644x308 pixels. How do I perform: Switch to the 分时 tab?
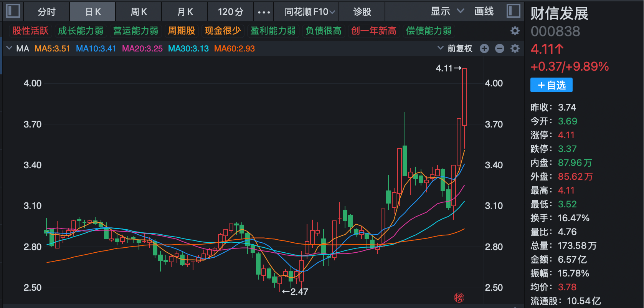tap(46, 12)
